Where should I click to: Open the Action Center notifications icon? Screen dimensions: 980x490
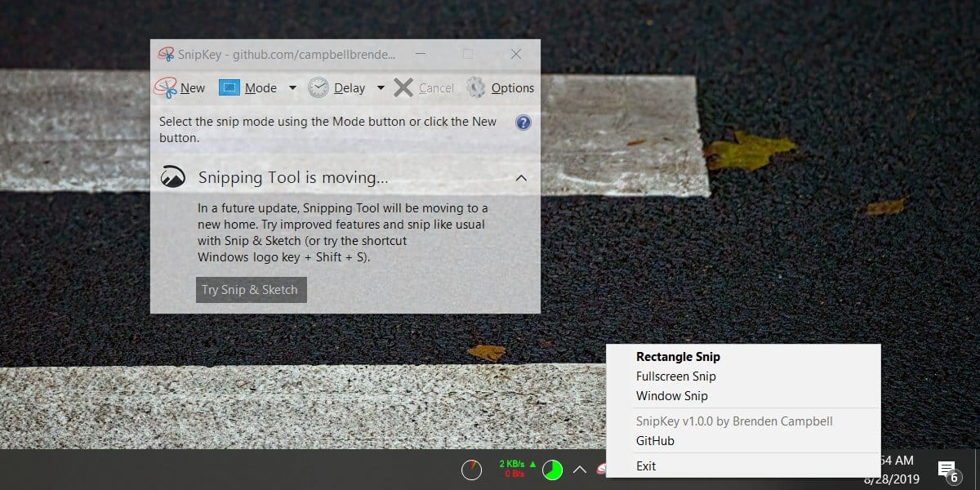coord(947,470)
